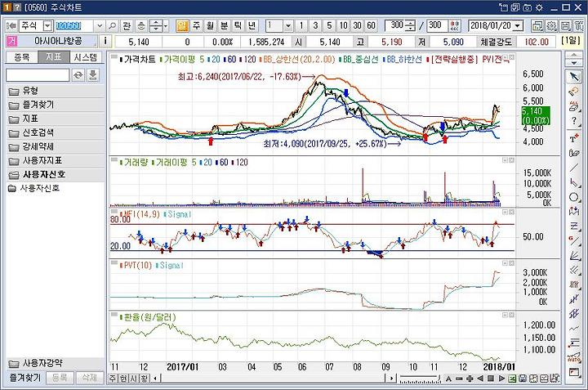Select the circle drawing tool
Screen dimensions: 588x390
[x=574, y=197]
